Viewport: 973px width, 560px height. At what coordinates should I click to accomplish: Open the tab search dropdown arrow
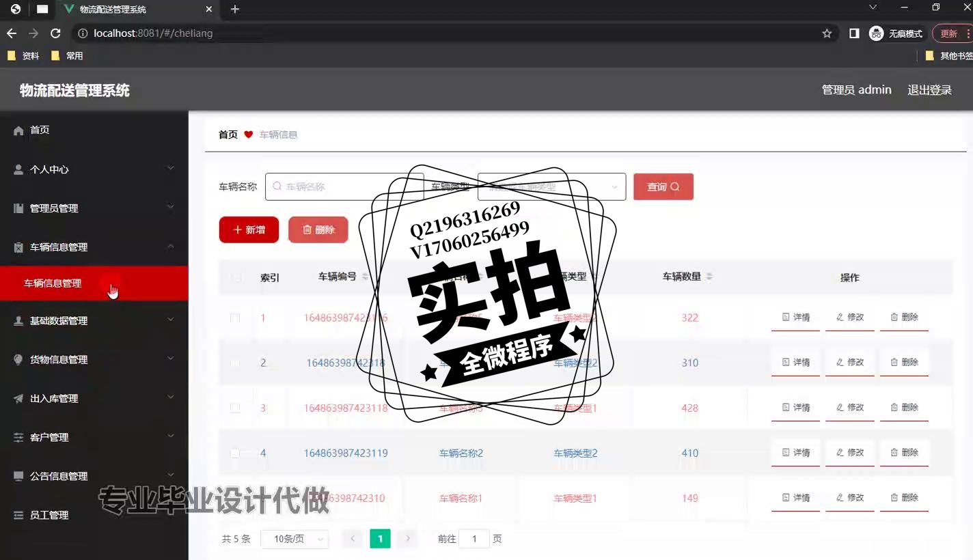coord(873,8)
